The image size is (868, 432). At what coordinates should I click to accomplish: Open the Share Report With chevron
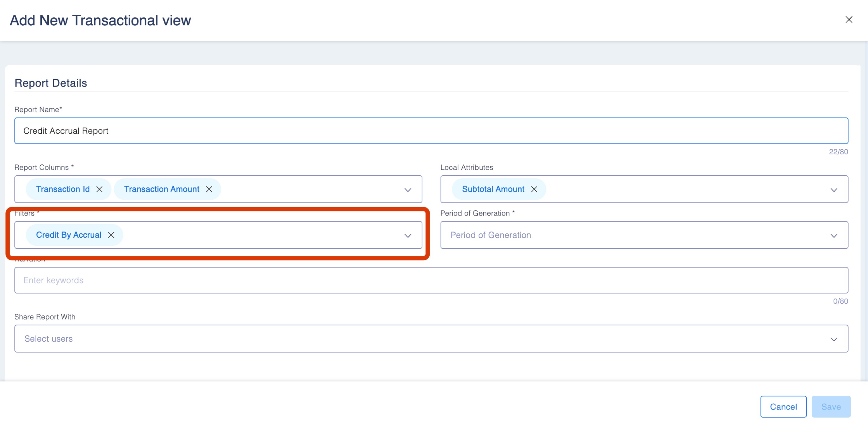point(833,339)
